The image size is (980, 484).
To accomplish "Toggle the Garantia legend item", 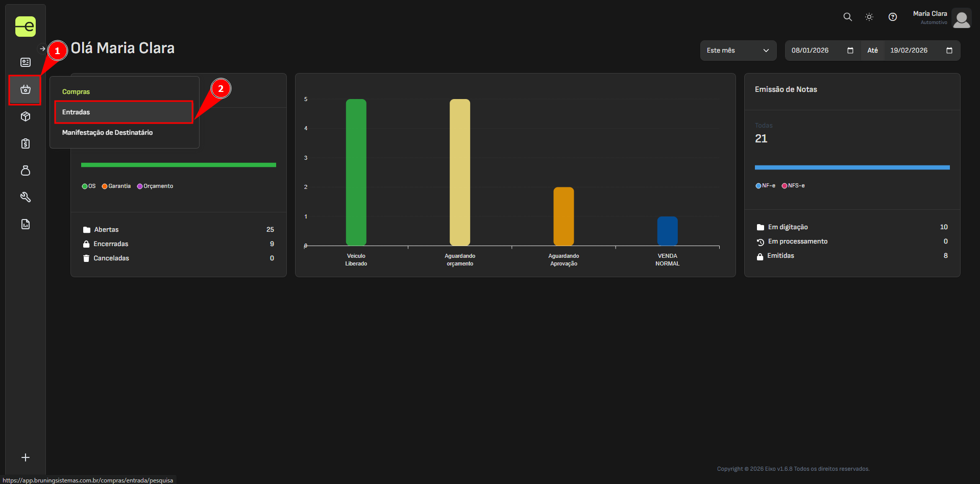I will [x=116, y=186].
